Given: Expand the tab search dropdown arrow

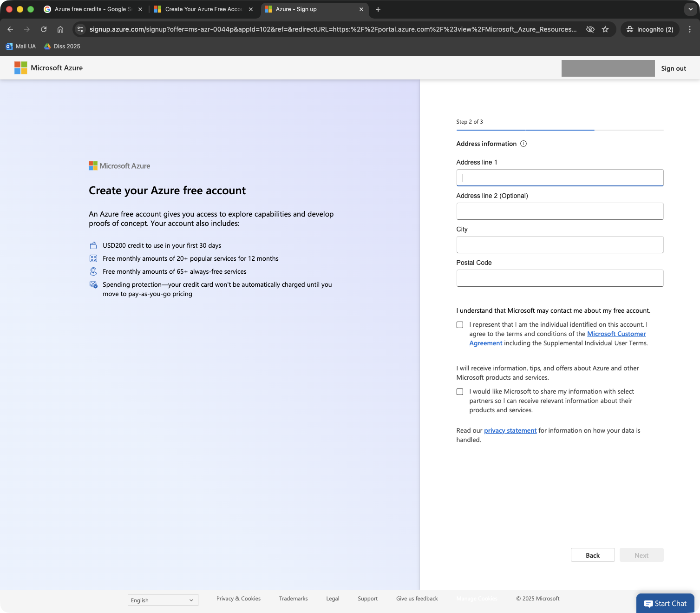Looking at the screenshot, I should click(691, 9).
